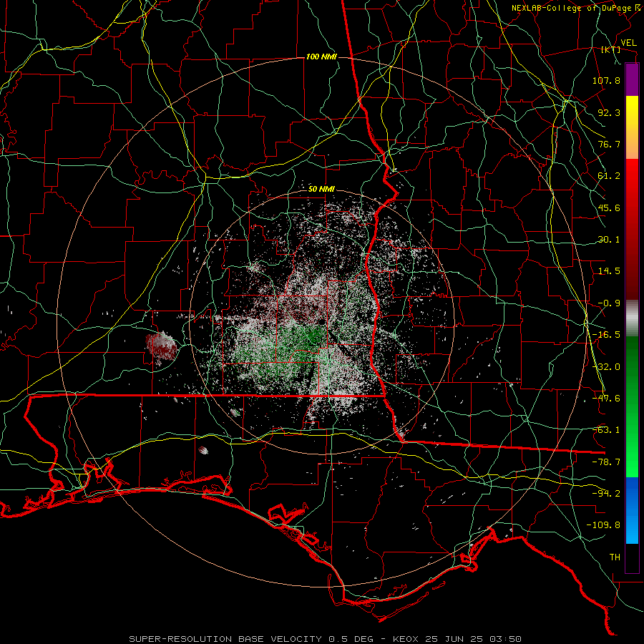
Task: Click the 107.8 velocity scale value
Action: click(606, 80)
